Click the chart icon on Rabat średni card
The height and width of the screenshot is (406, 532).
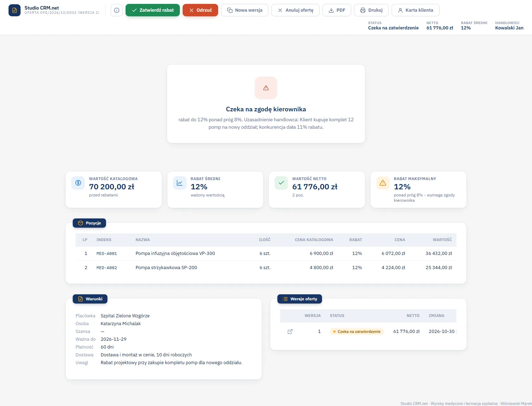tap(180, 183)
